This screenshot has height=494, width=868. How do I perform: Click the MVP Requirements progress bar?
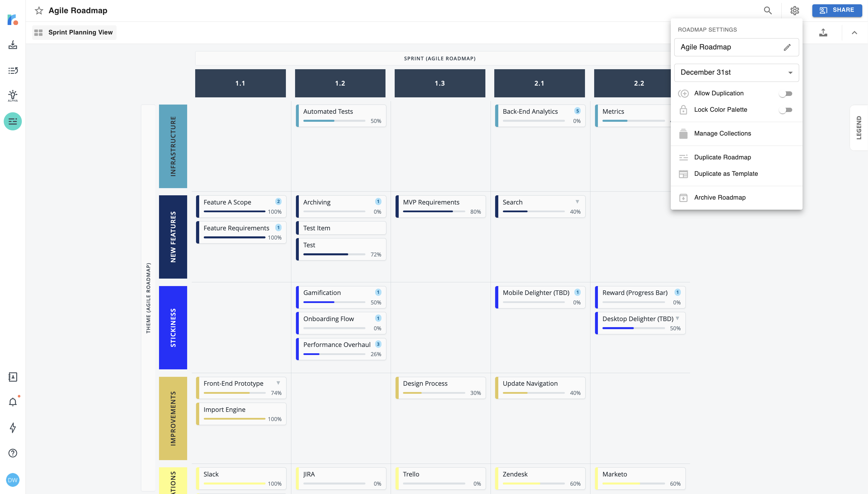434,212
